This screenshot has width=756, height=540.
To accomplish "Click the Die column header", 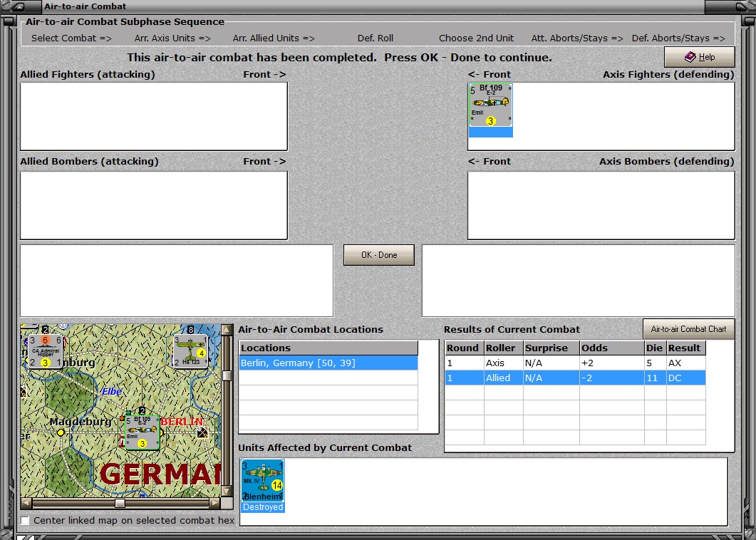I will [x=656, y=348].
